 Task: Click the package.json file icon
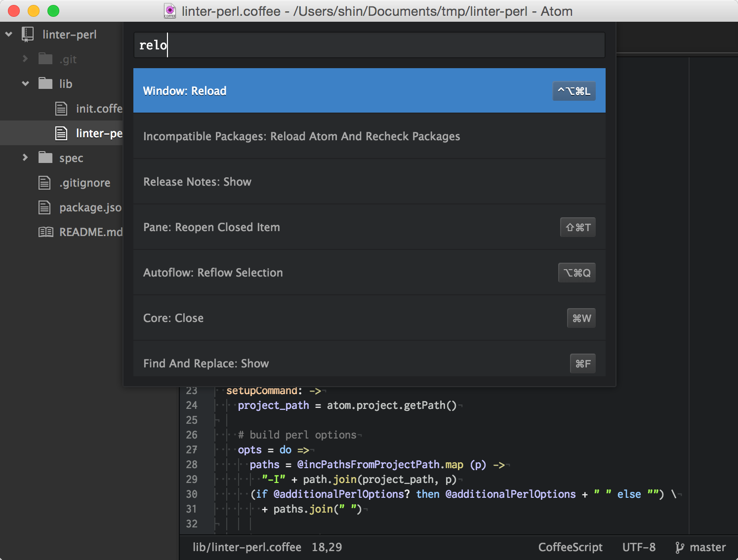pyautogui.click(x=44, y=207)
